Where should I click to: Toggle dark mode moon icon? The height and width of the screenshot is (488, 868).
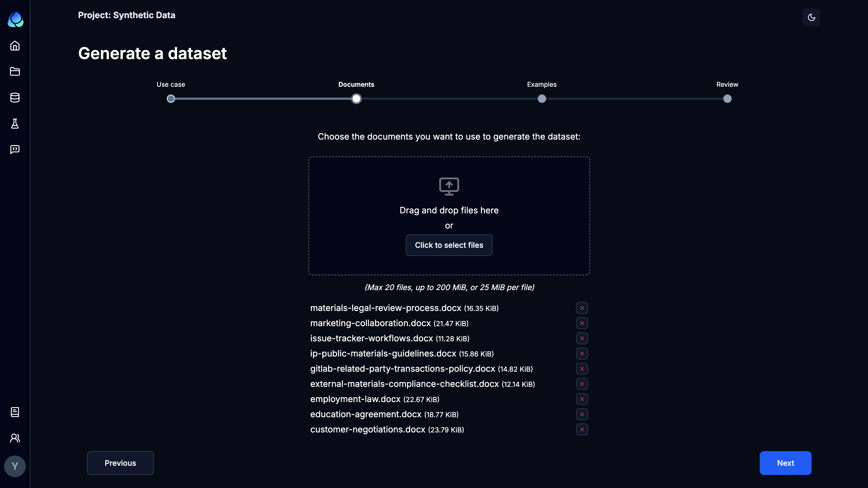[811, 17]
